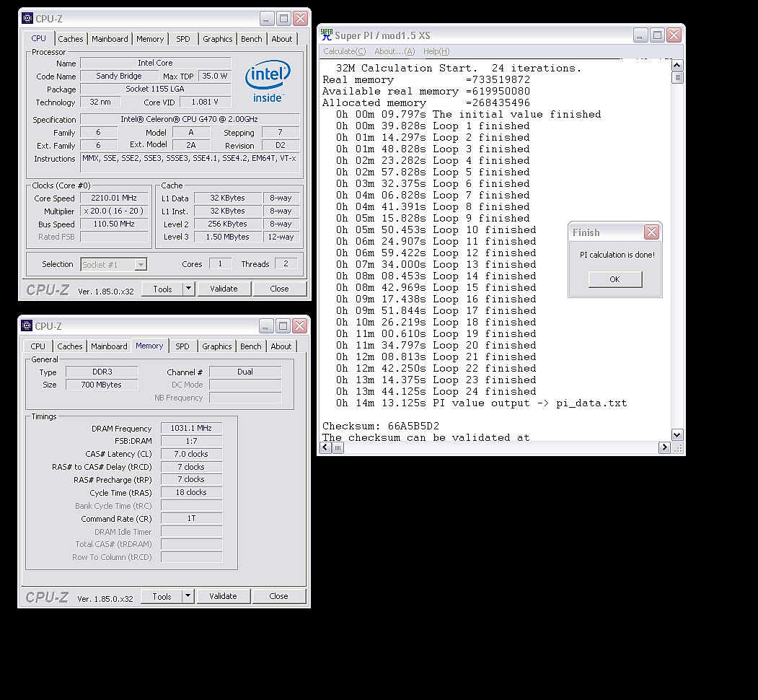This screenshot has height=700, width=758.
Task: Click the Intel inside logo
Action: 268,82
